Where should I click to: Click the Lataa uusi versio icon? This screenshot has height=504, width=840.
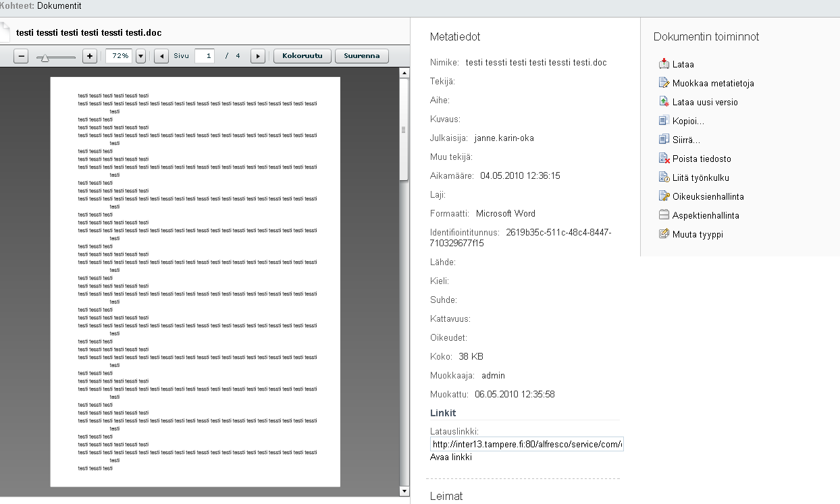pos(663,102)
